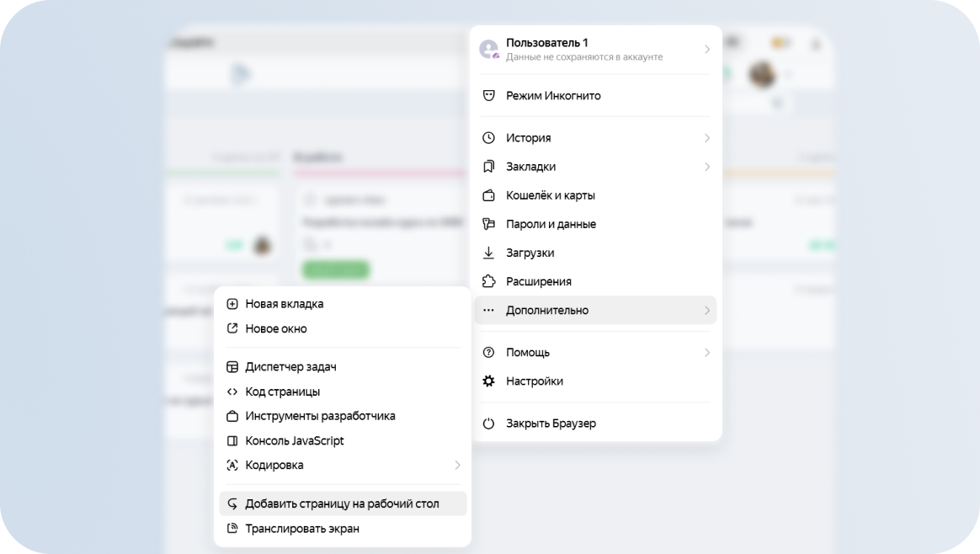980x554 pixels.
Task: Click the Settings gear icon
Action: tap(488, 381)
